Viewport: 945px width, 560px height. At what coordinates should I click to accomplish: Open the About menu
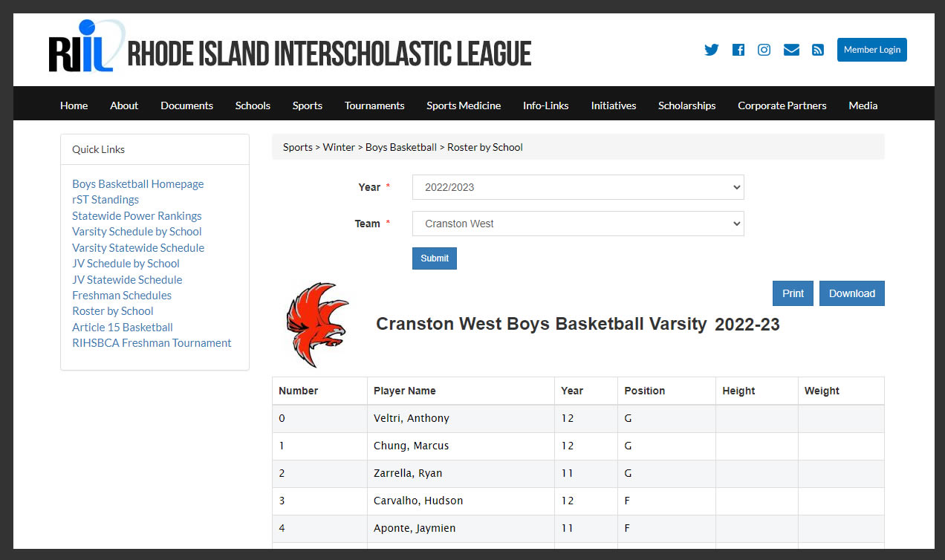click(124, 105)
